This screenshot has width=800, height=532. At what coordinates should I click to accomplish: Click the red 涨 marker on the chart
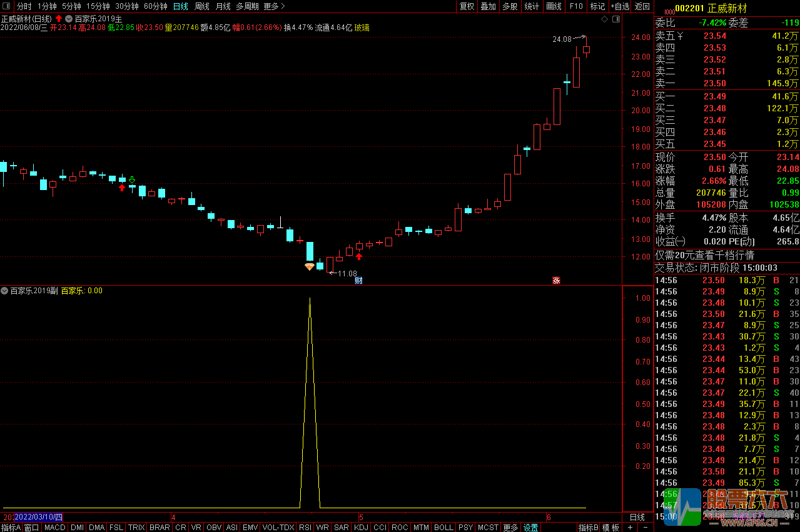pos(555,280)
